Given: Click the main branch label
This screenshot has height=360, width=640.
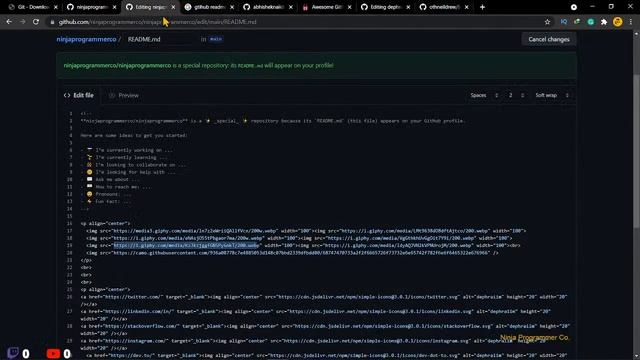Looking at the screenshot, I should coord(216,39).
